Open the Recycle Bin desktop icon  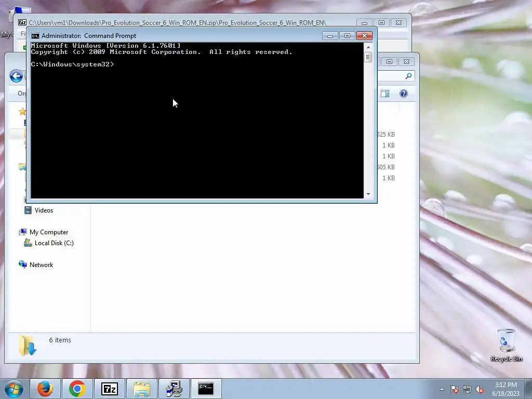pyautogui.click(x=506, y=345)
